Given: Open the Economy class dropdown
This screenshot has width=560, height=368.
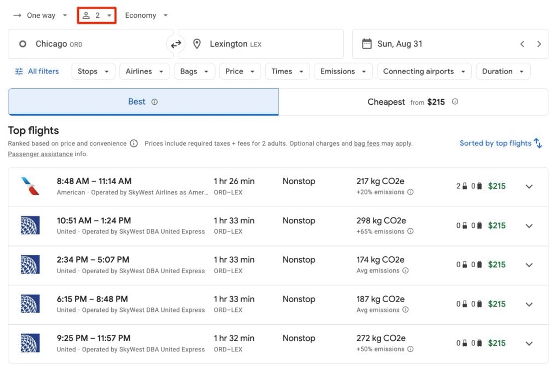Looking at the screenshot, I should (x=146, y=16).
